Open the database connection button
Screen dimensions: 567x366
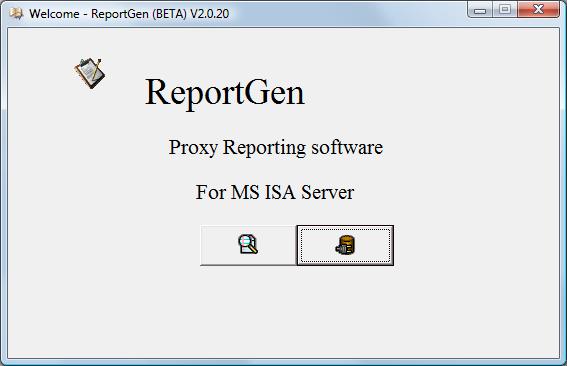click(345, 245)
